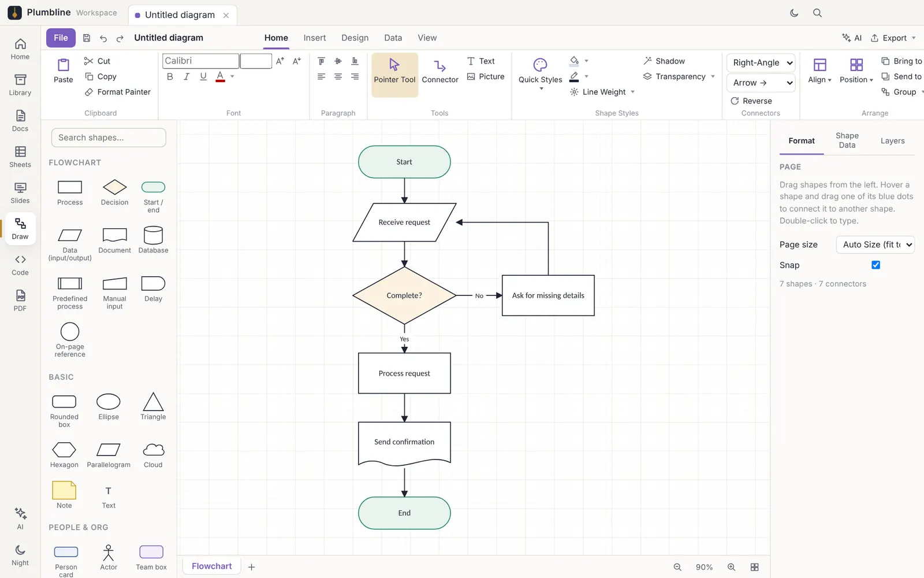Open the Right-Angle connector dropdown

pyautogui.click(x=761, y=62)
